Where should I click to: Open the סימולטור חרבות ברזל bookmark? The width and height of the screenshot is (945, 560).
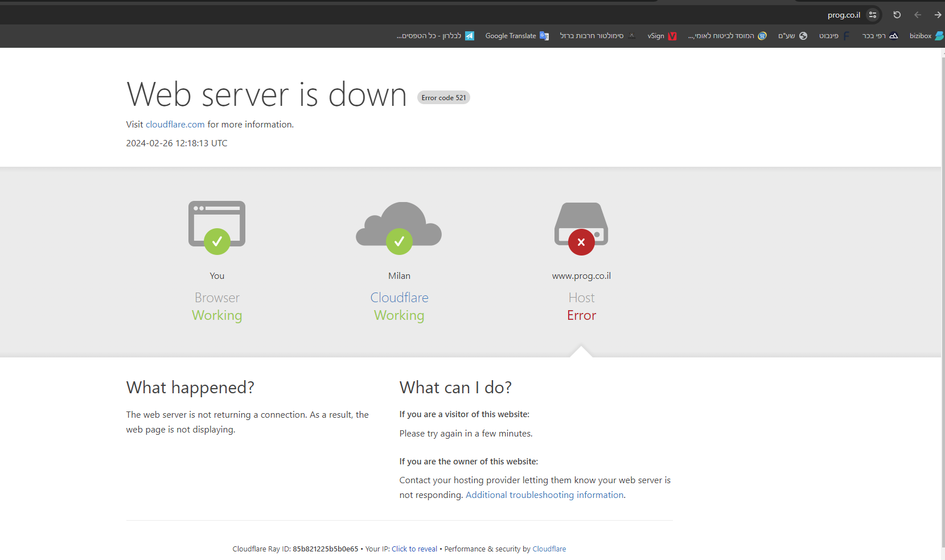point(597,36)
